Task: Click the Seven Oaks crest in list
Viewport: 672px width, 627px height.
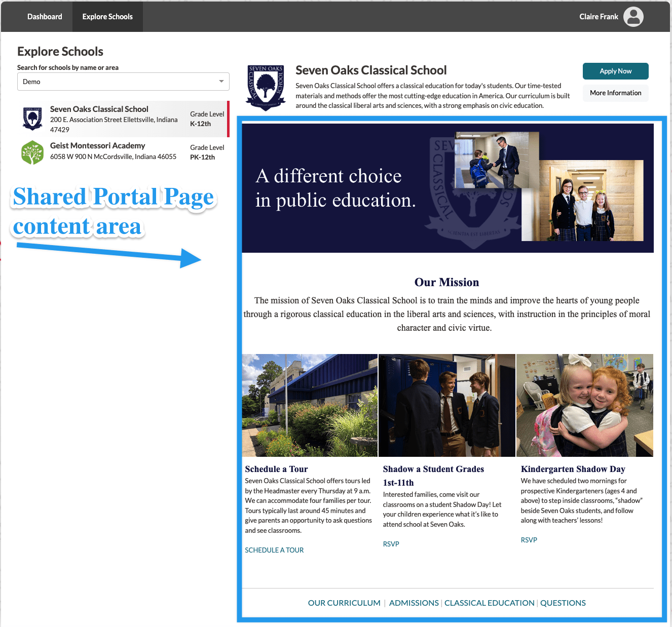Action: click(x=32, y=119)
